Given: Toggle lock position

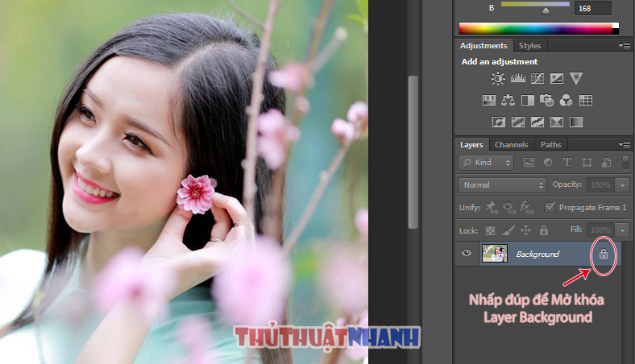Looking at the screenshot, I should pyautogui.click(x=525, y=230).
